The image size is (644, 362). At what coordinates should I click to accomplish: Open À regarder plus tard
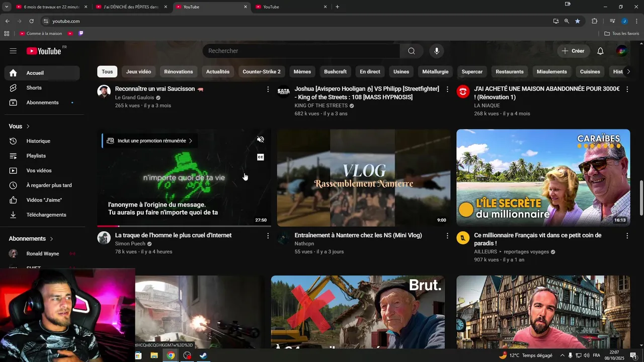tap(42, 186)
